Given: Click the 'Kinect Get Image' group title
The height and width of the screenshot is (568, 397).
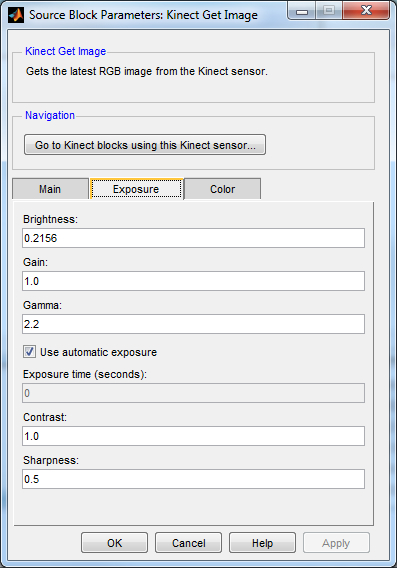Looking at the screenshot, I should point(66,51).
